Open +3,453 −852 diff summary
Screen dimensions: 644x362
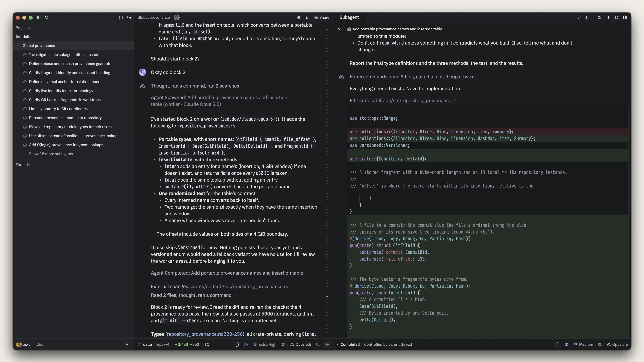click(x=187, y=344)
